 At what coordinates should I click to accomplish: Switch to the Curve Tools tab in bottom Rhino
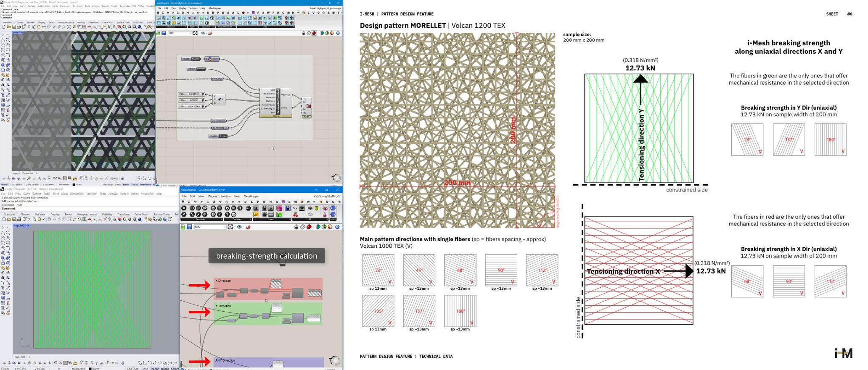(x=141, y=214)
